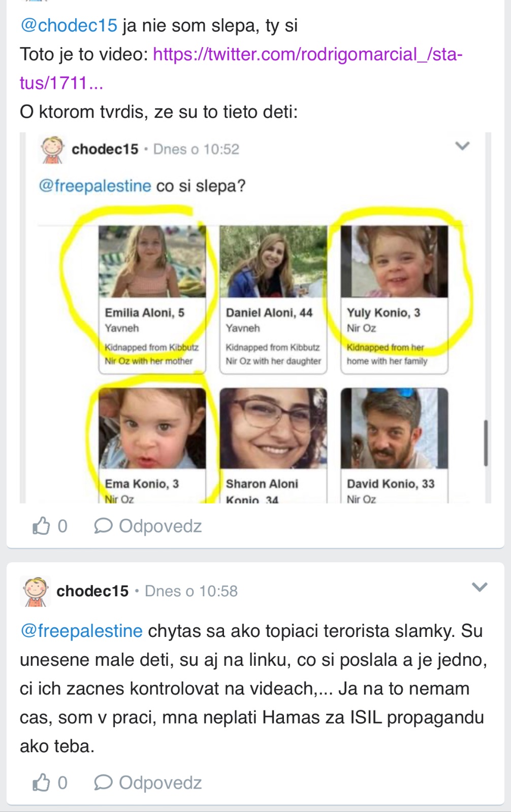Click the chodec15 username on the 10:58 comment
The width and height of the screenshot is (511, 812).
(x=92, y=591)
